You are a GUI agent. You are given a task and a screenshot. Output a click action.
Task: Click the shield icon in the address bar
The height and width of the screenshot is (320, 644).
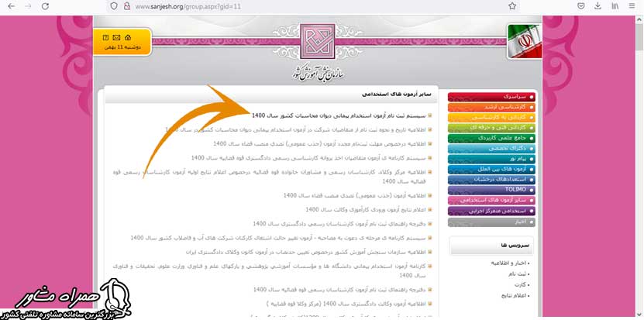pos(114,6)
